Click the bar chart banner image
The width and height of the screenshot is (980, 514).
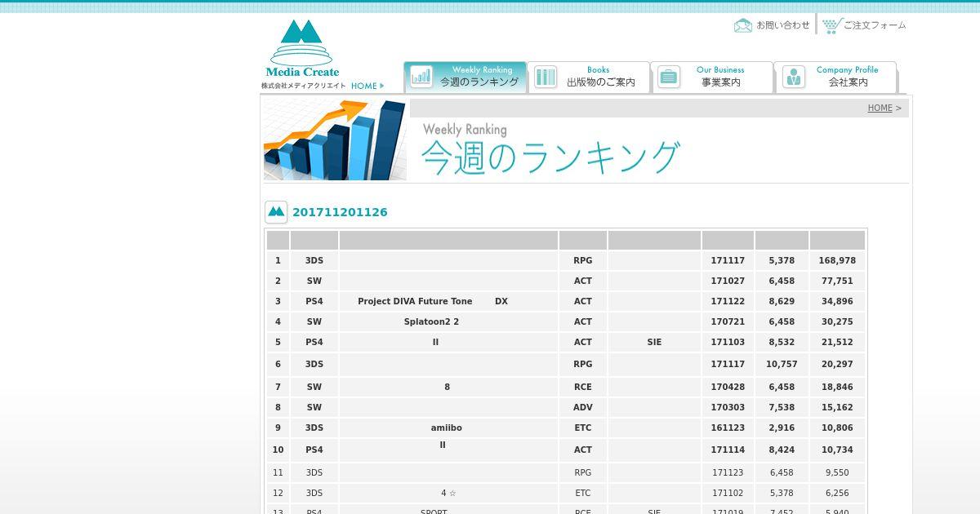click(335, 140)
